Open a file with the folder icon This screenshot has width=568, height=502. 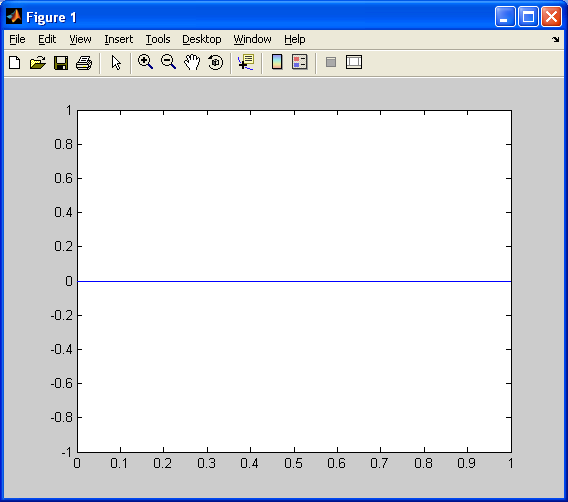[x=38, y=63]
